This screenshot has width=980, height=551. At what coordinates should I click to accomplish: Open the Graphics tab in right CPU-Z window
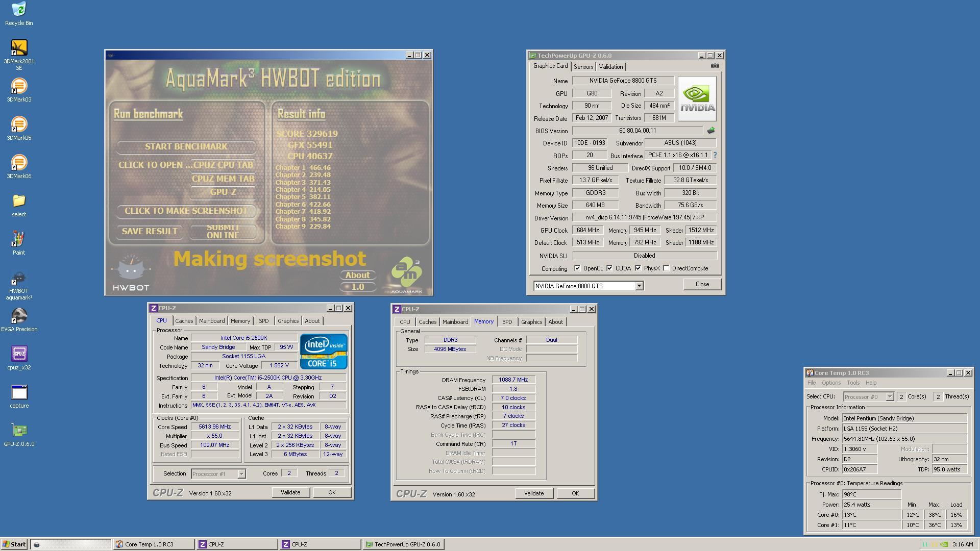tap(531, 322)
